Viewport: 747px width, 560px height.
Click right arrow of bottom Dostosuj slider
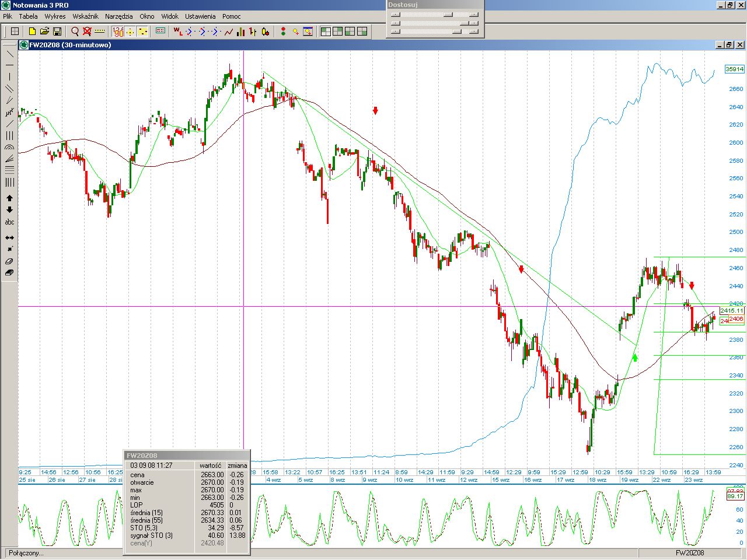pos(473,32)
